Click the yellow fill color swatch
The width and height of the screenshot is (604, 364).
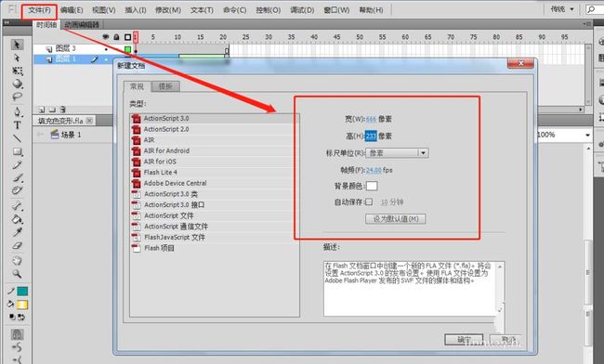22,305
